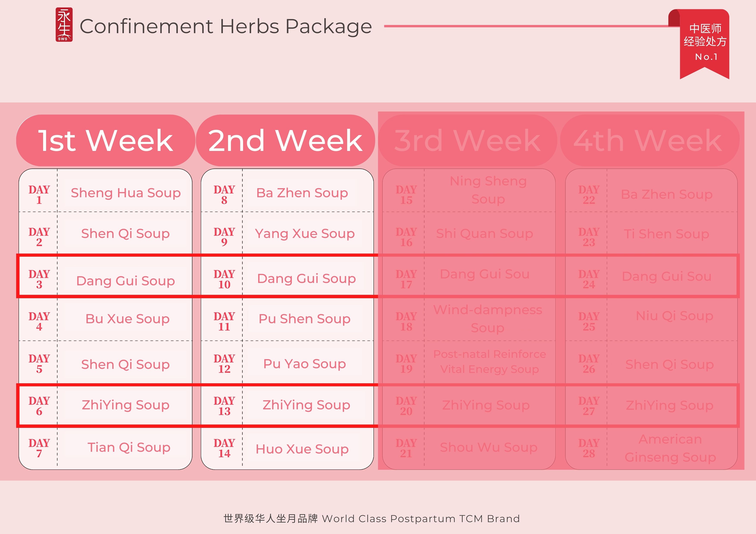756x534 pixels.
Task: Select the 2nd Week header
Action: [x=286, y=140]
